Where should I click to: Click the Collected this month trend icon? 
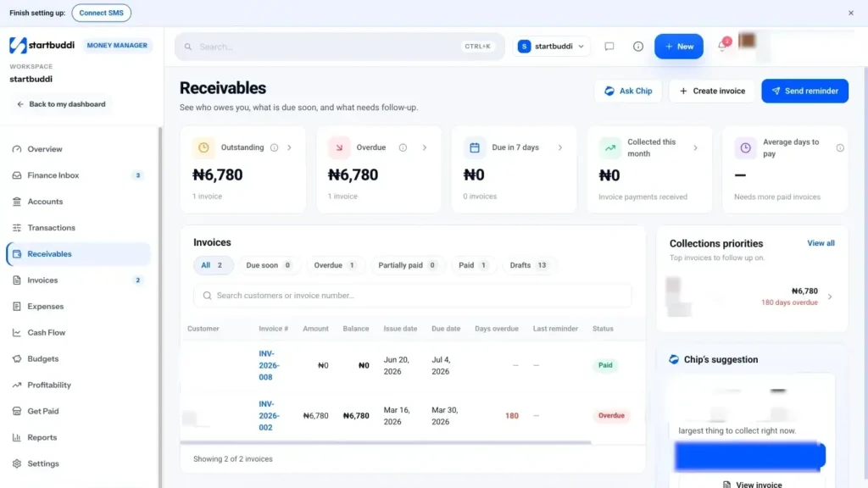[610, 147]
